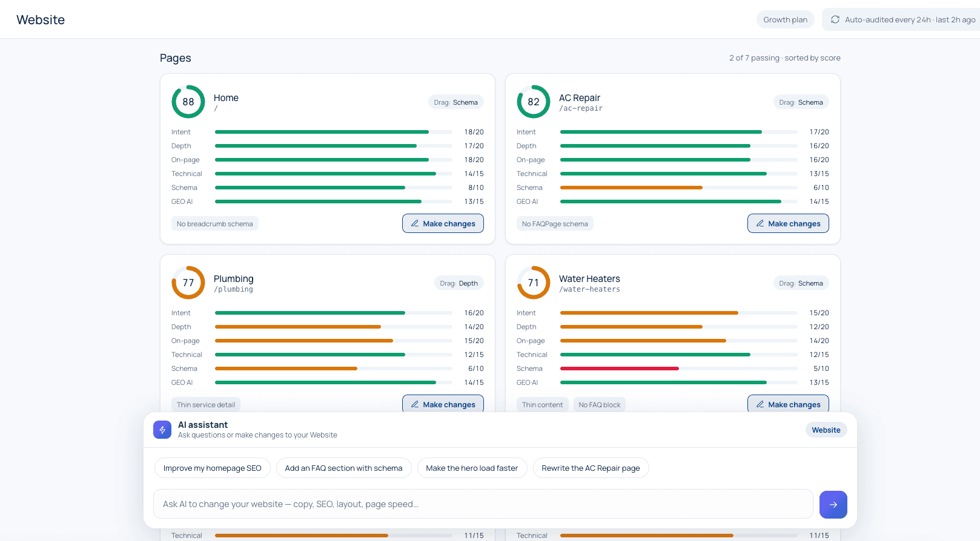Click the Water Heaters score ring showing 71
Screen dimensions: 980x541
click(534, 283)
